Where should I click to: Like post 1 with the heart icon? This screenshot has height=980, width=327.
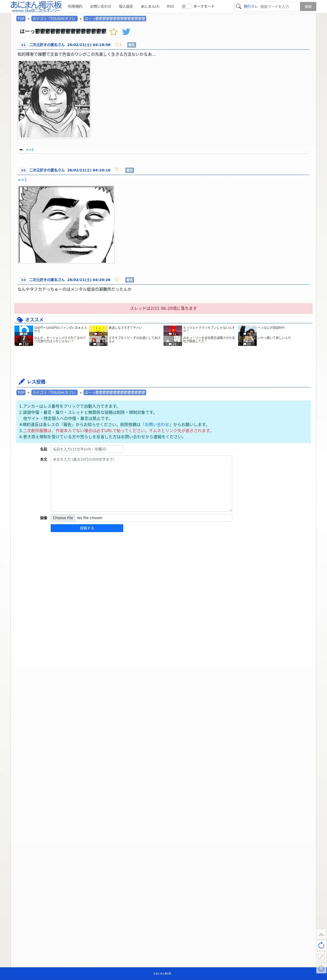(x=117, y=45)
